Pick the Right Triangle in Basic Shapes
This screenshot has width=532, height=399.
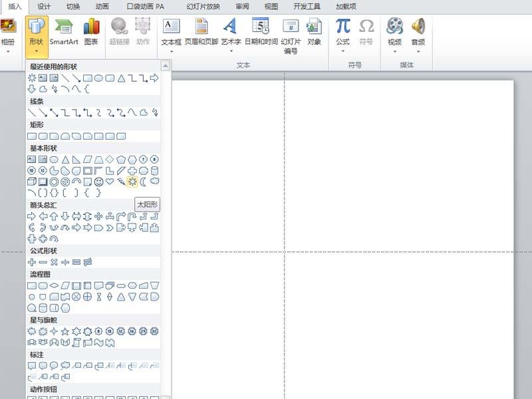click(76, 160)
